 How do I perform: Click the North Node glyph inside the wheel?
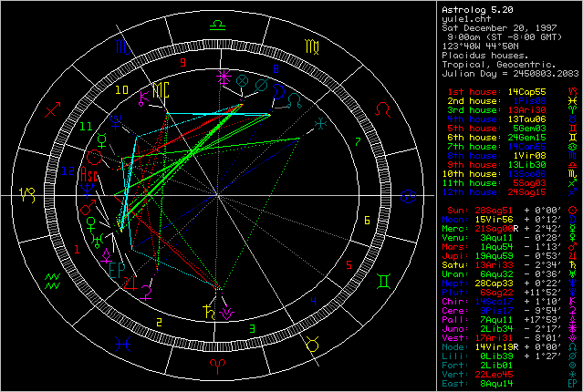click(295, 100)
